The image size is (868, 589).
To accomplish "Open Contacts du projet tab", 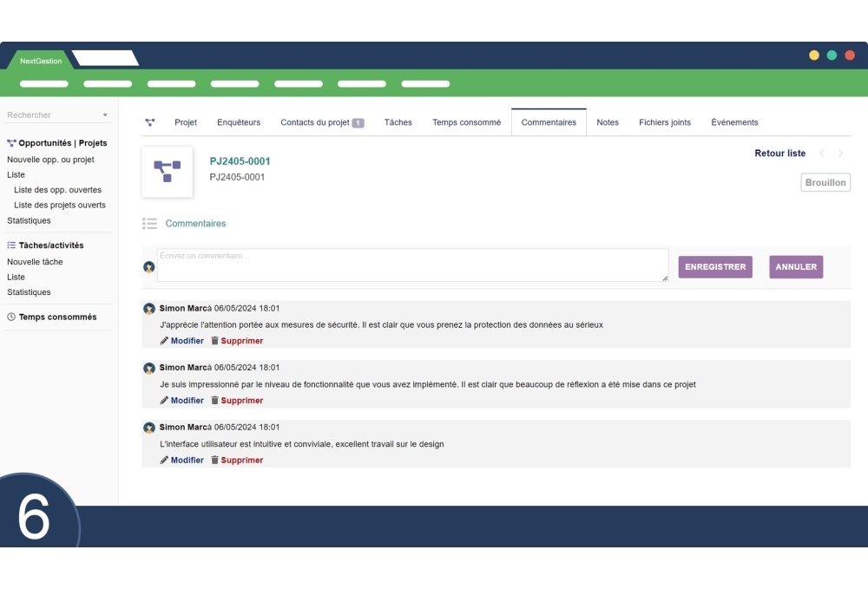I will click(x=321, y=122).
